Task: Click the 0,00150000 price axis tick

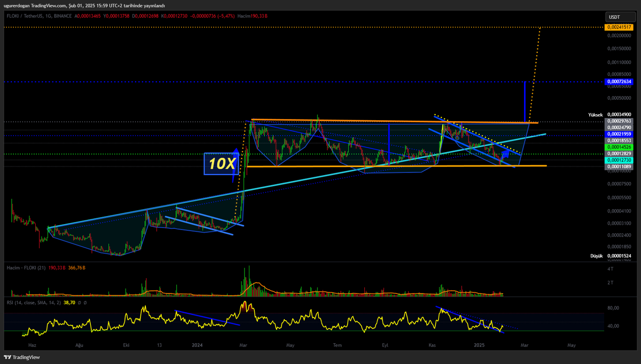Action: 619,49
